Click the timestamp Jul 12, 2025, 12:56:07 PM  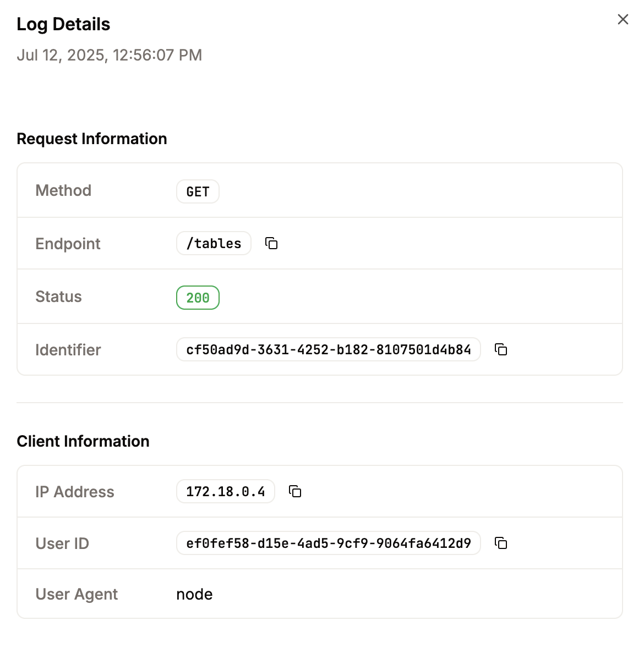click(109, 55)
